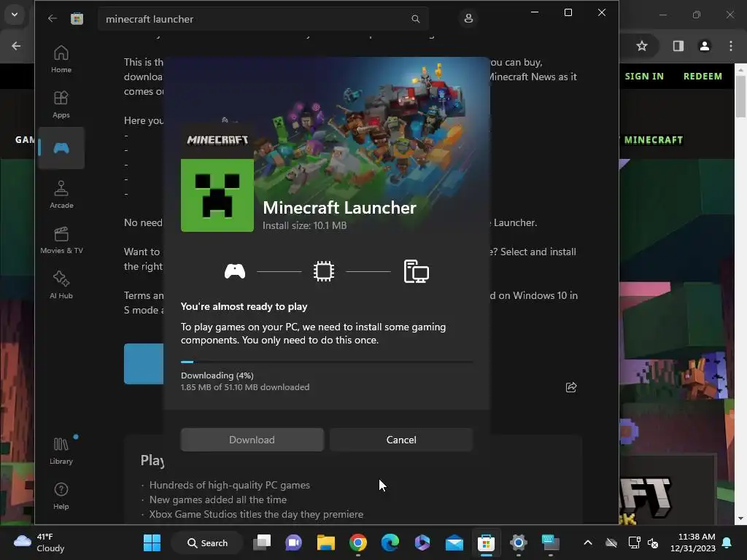This screenshot has width=747, height=560.
Task: Open Task View on the taskbar
Action: point(262,542)
